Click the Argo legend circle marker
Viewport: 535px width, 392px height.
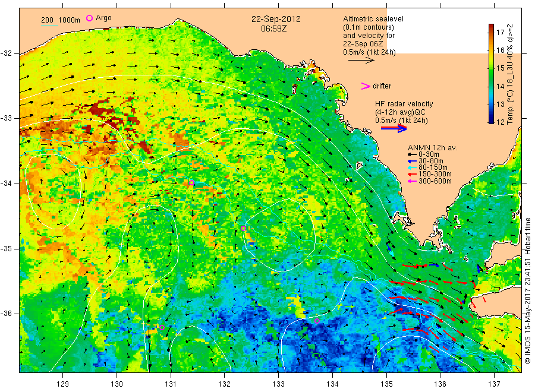click(x=89, y=18)
